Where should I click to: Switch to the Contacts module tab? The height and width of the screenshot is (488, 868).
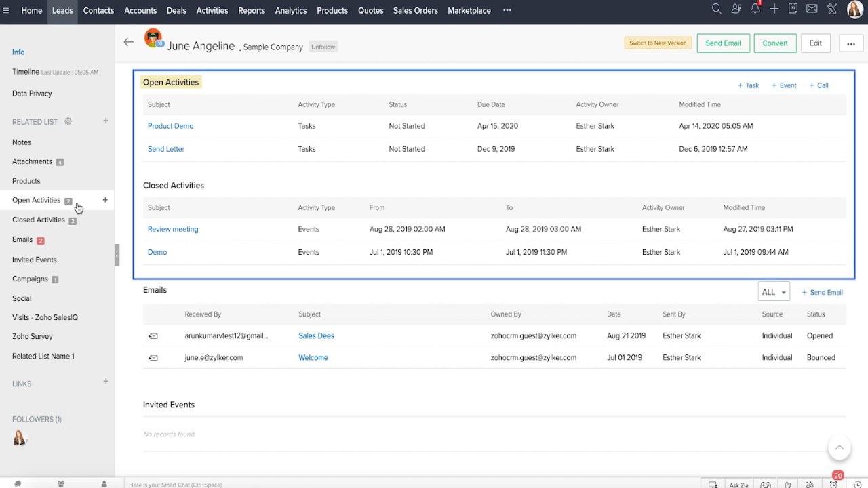98,10
